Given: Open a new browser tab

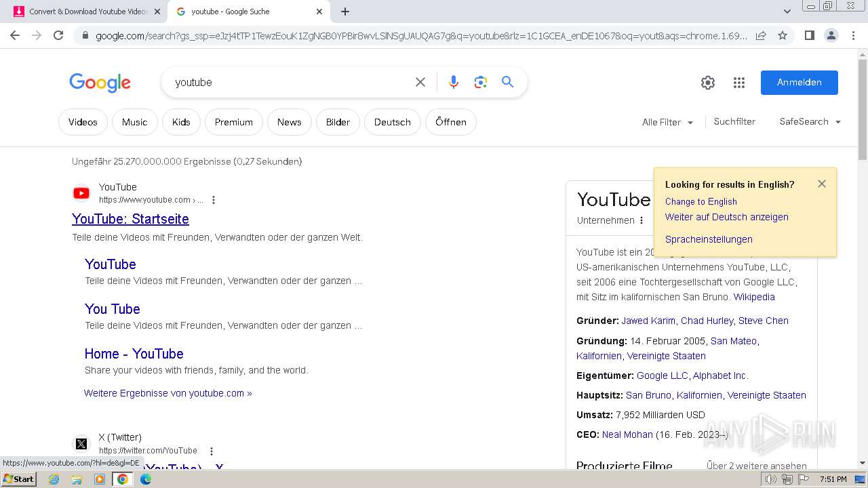Looking at the screenshot, I should coord(345,12).
